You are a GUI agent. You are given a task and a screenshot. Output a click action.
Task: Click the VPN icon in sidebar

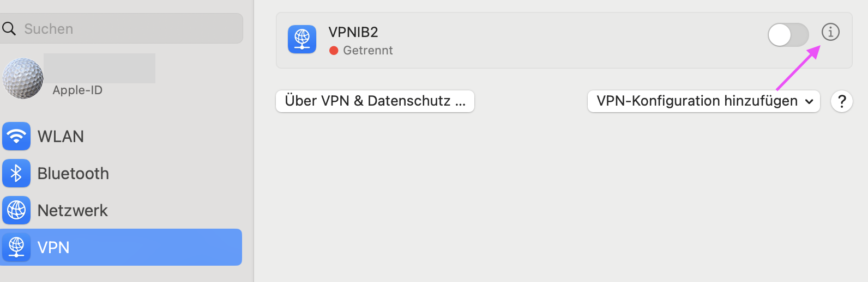(16, 247)
